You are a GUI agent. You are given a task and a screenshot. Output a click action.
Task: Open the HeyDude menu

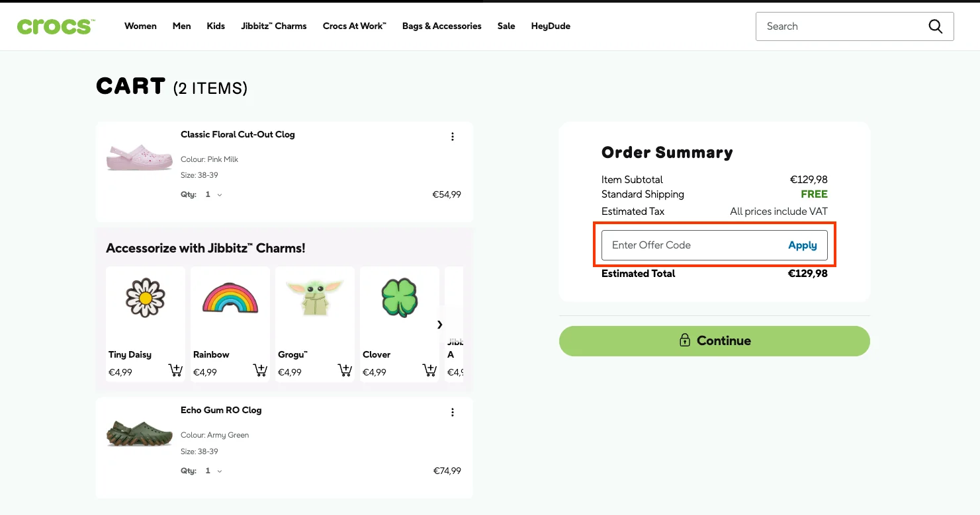(x=551, y=26)
